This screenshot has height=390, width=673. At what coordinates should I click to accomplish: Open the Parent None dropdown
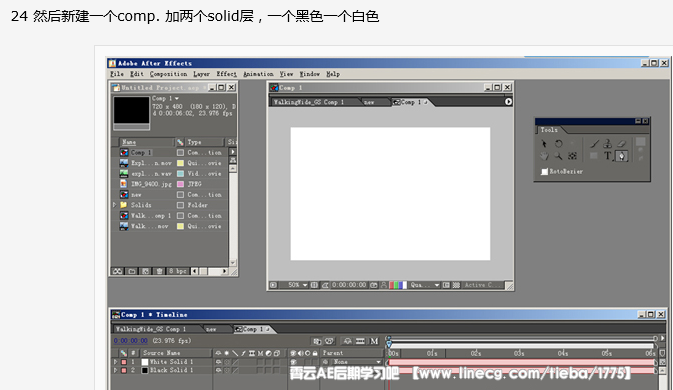356,362
